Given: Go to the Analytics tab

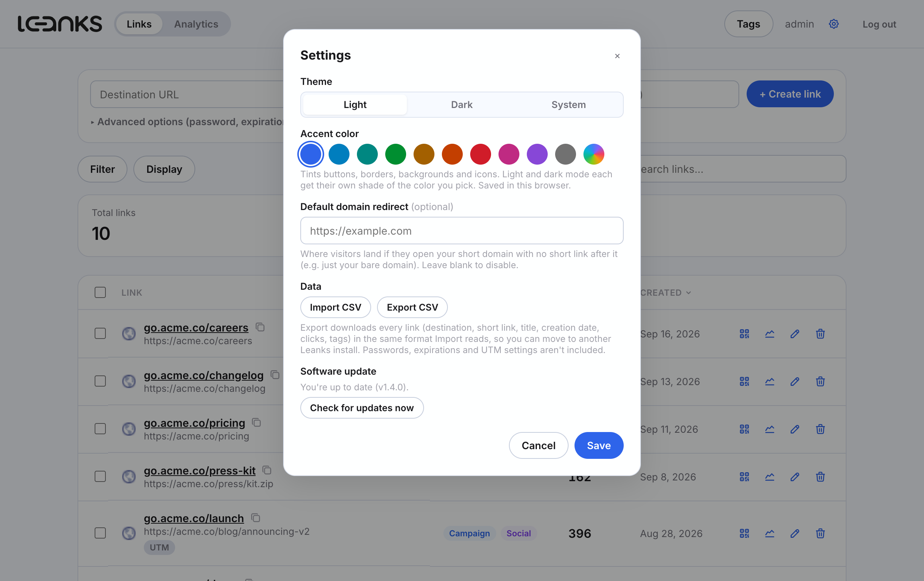Looking at the screenshot, I should coord(196,24).
